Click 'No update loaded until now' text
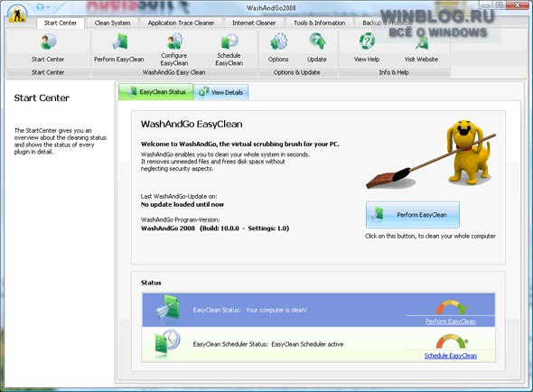The image size is (533, 392). pyautogui.click(x=182, y=204)
